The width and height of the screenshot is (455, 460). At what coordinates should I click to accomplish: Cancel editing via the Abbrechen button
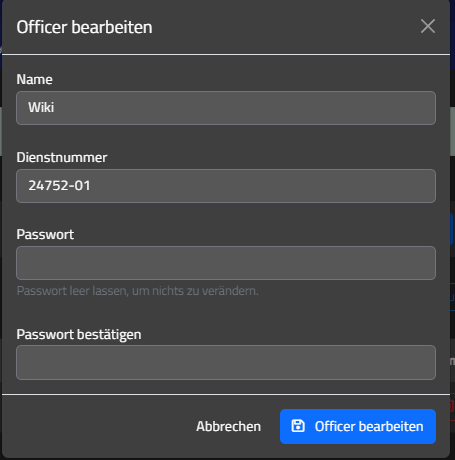pos(228,426)
